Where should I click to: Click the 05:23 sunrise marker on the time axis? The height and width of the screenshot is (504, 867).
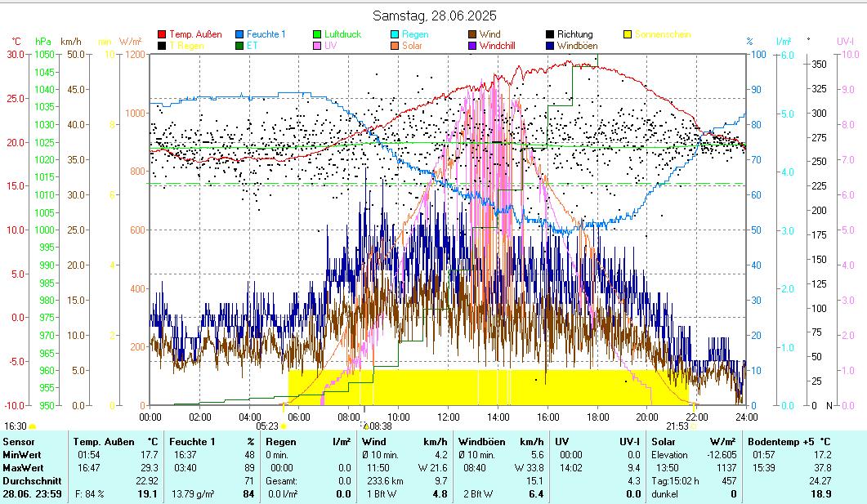coord(267,426)
